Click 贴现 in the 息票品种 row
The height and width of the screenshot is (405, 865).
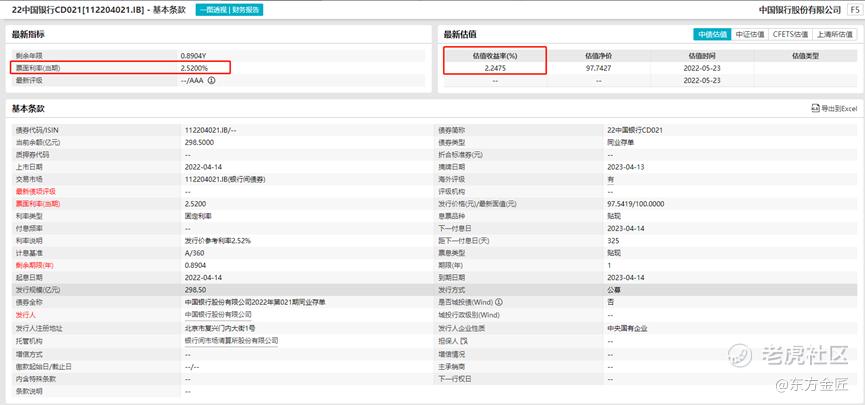tap(614, 216)
